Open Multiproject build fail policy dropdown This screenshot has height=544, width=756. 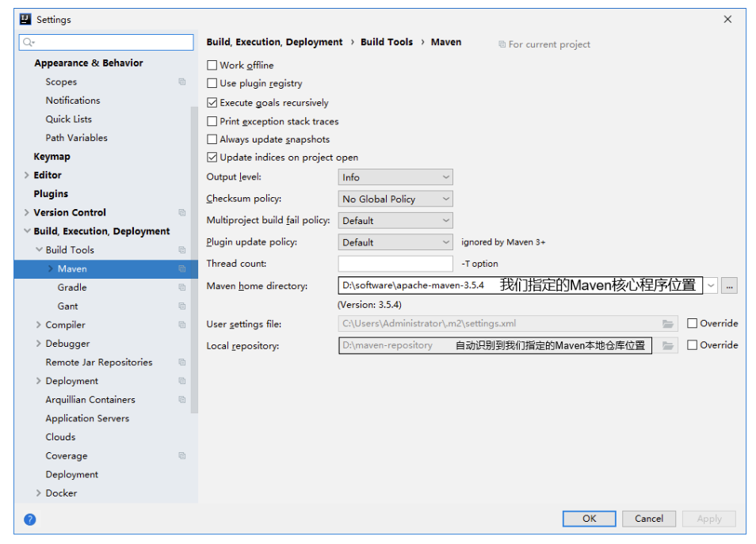coord(395,221)
